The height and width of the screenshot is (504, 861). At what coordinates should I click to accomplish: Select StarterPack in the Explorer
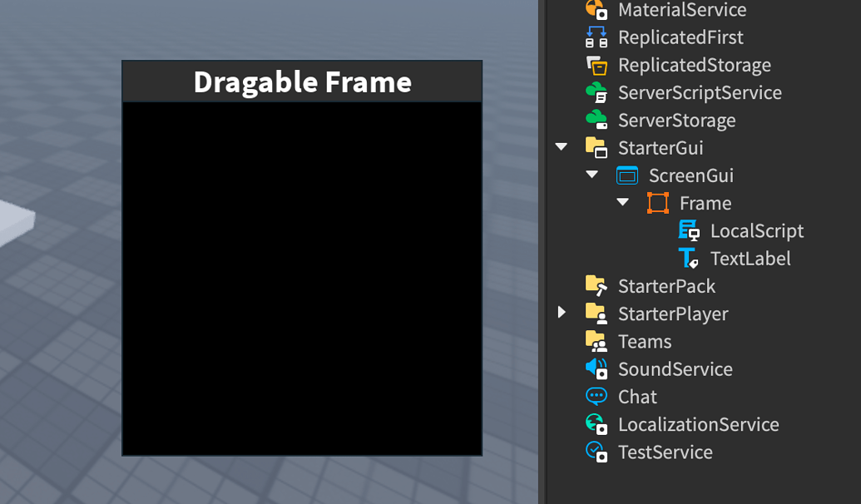pyautogui.click(x=666, y=286)
